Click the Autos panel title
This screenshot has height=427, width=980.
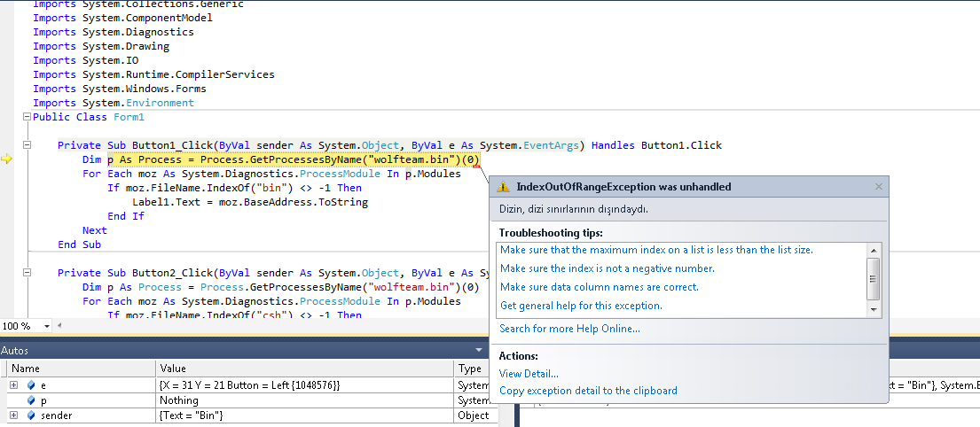[14, 350]
